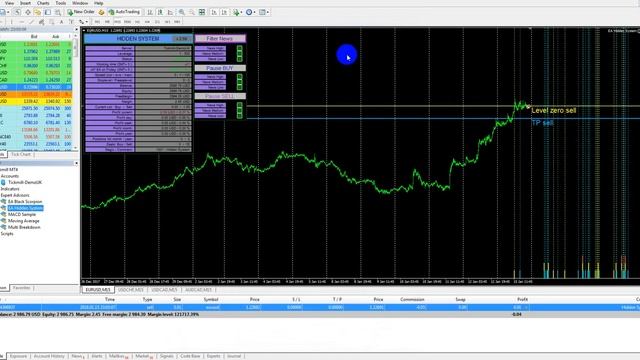This screenshot has height=360, width=640.
Task: Switch to the AUDCAD,M15 chart tab
Action: (198, 290)
